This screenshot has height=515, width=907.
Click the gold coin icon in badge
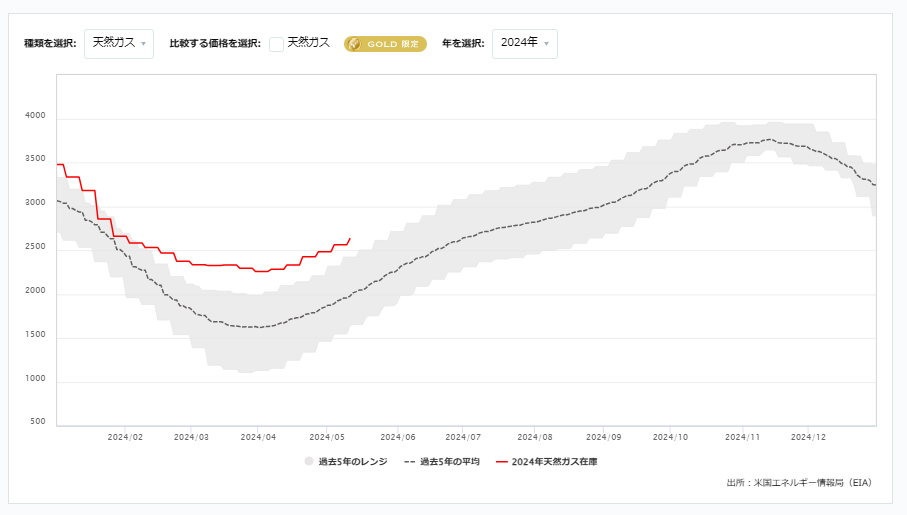point(355,44)
